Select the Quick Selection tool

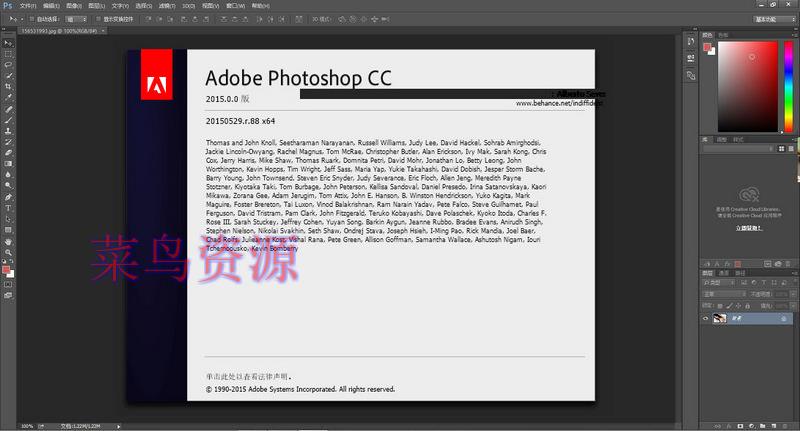(8, 76)
